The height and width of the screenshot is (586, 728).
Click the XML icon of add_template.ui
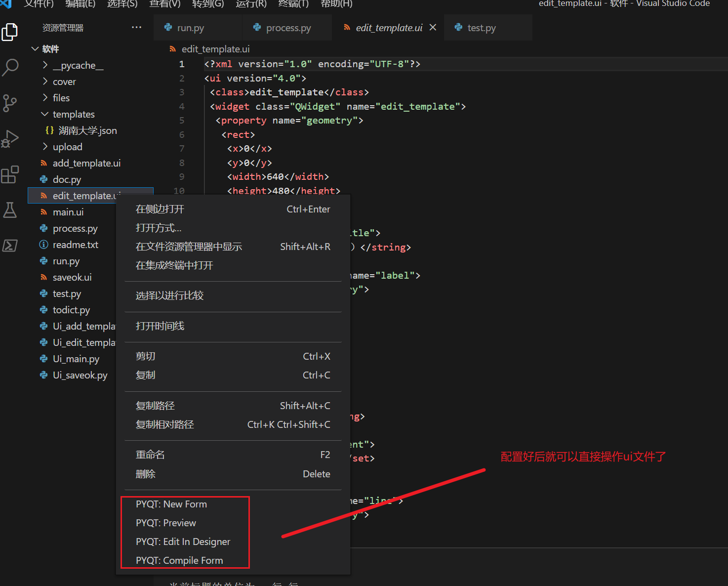44,163
